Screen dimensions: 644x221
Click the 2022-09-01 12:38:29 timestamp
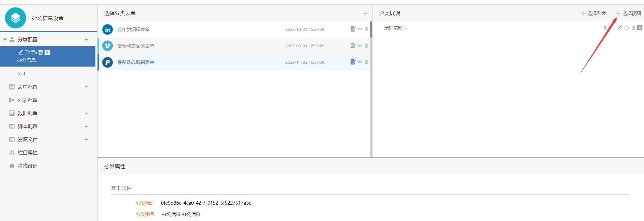(305, 46)
